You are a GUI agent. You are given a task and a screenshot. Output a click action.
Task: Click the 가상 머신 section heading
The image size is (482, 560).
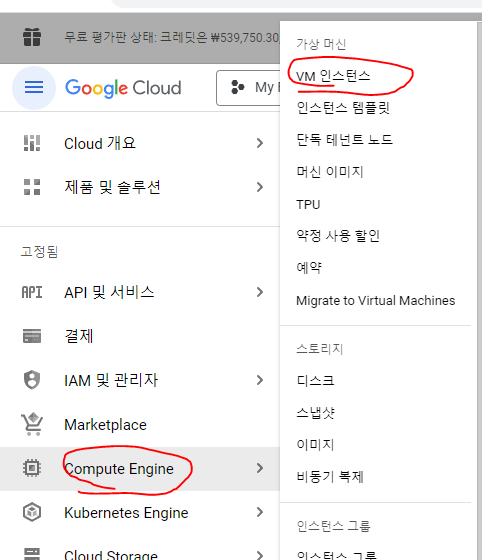pos(321,44)
